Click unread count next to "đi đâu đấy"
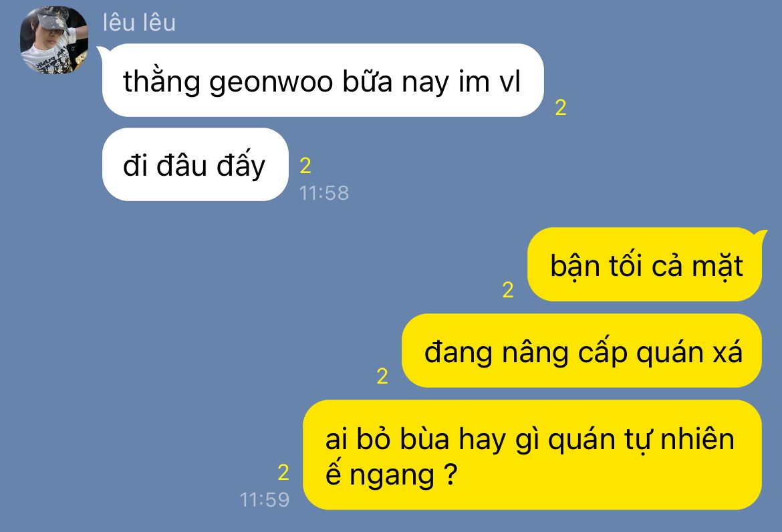 (305, 166)
